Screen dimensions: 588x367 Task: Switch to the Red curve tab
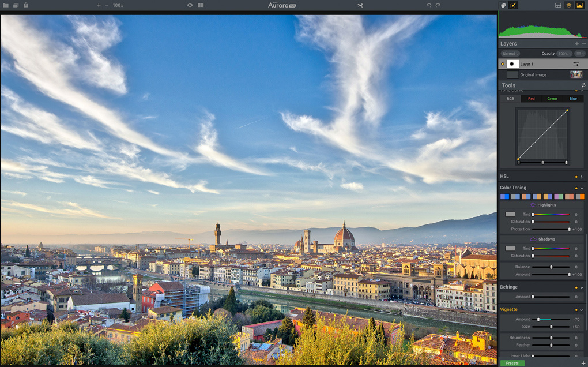coord(532,99)
